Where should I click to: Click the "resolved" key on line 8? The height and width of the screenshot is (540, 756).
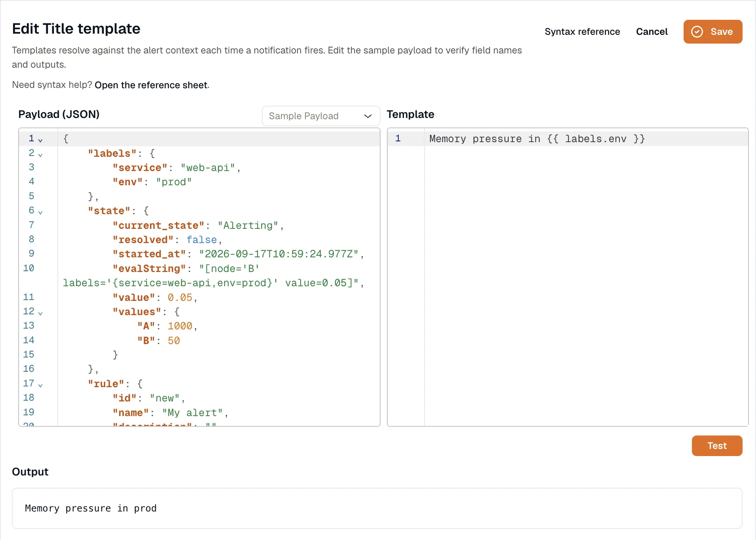click(x=143, y=240)
